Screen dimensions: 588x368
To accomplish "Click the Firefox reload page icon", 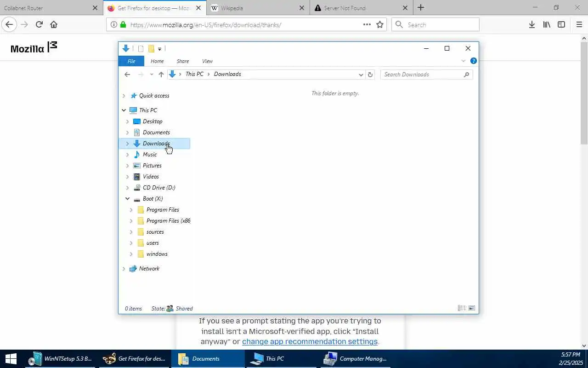I will click(39, 25).
